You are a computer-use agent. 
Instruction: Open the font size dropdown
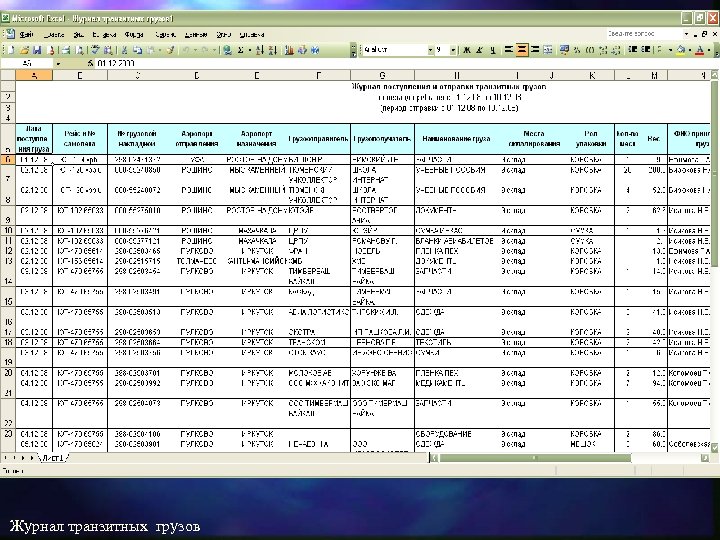tap(453, 50)
